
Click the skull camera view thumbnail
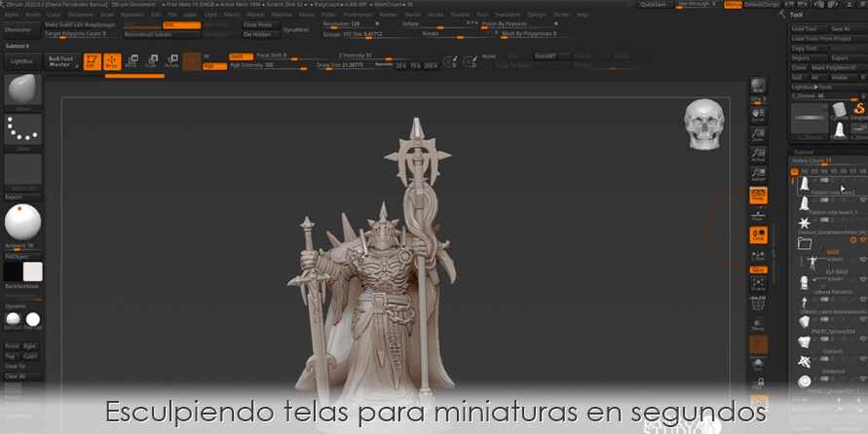[x=703, y=124]
